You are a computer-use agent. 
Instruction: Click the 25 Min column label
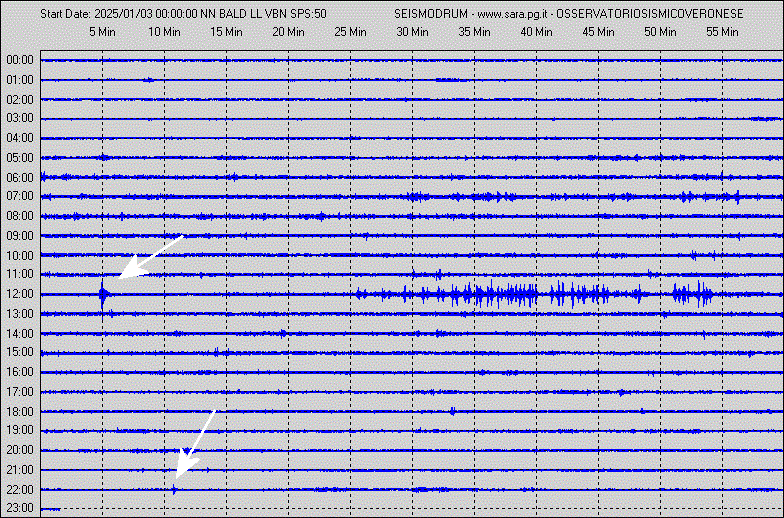[x=350, y=32]
